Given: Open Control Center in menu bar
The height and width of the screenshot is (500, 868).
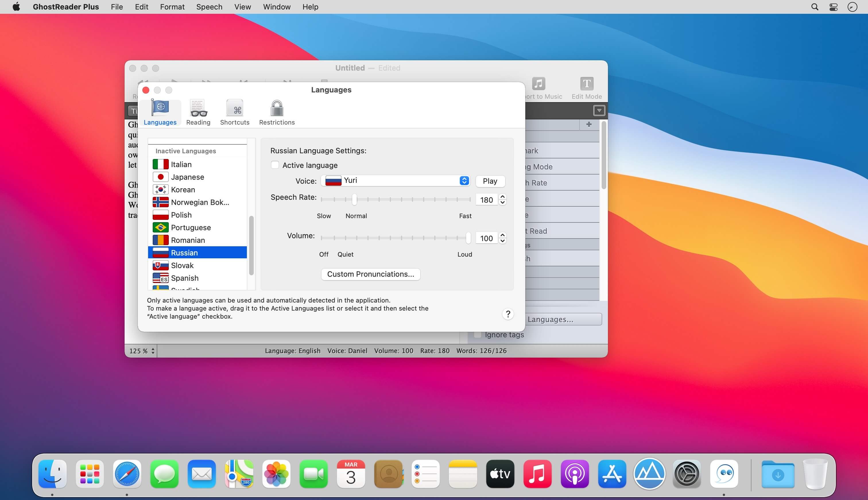Looking at the screenshot, I should tap(833, 7).
